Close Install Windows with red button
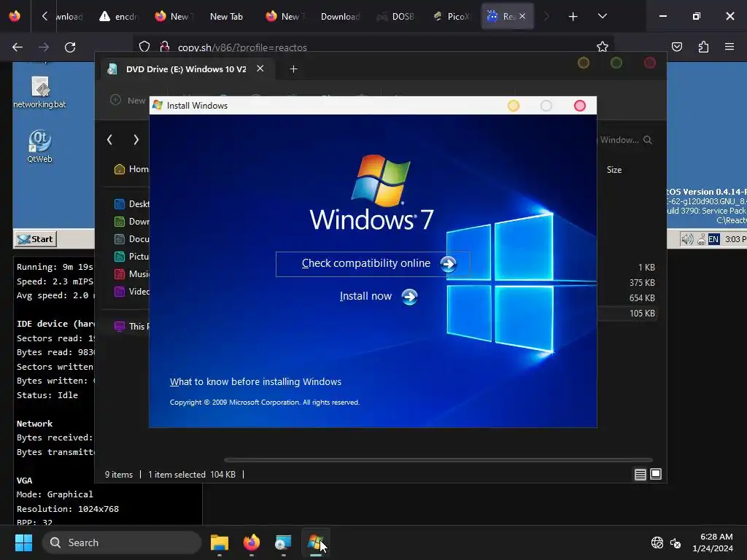 coord(580,106)
